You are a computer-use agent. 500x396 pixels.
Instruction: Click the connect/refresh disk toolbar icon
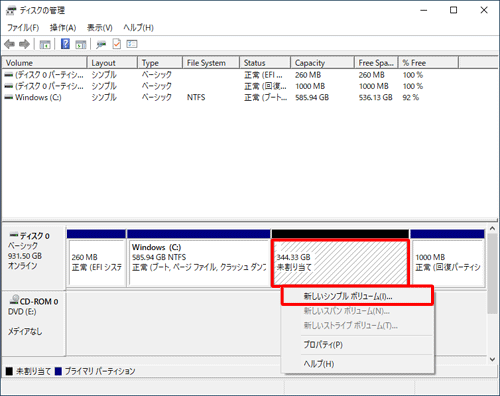101,44
